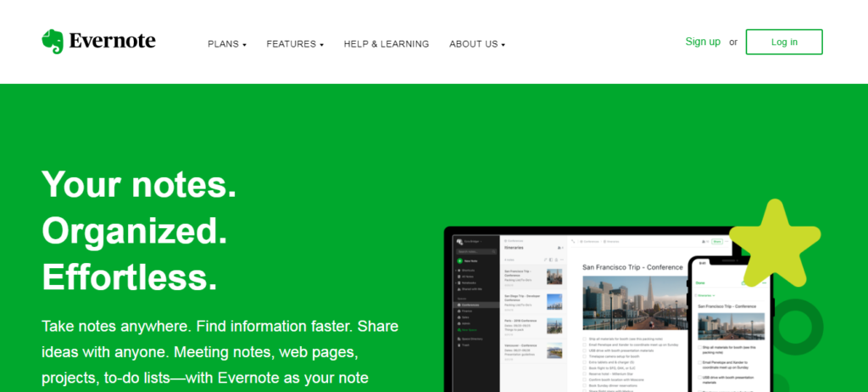Image resolution: width=868 pixels, height=392 pixels.
Task: Check 'Book Sunday dinner reservations' item
Action: click(585, 385)
